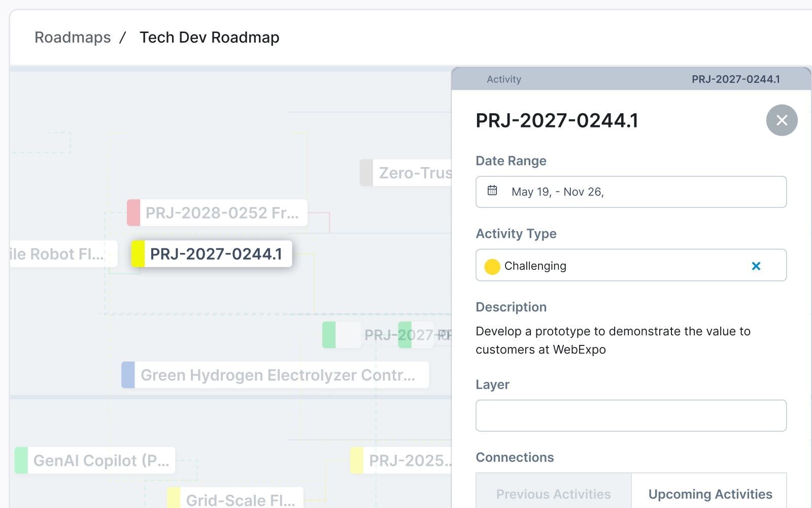This screenshot has width=812, height=508.
Task: Click the Connections section heading
Action: point(515,457)
